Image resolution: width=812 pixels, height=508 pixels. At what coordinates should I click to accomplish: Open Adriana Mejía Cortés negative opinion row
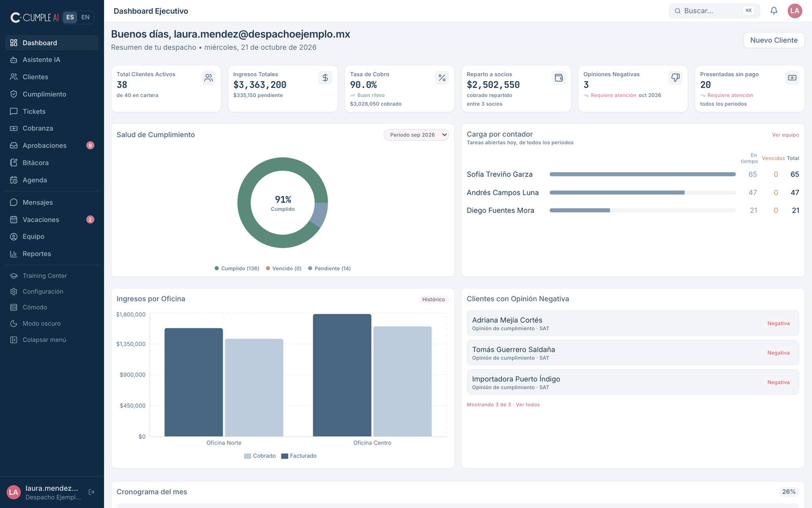point(633,323)
